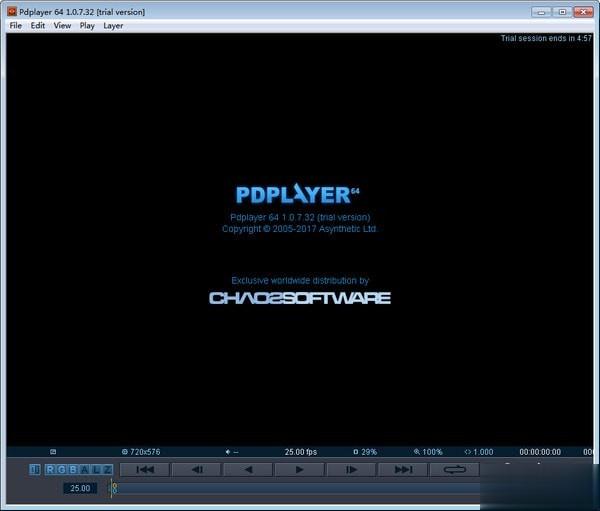Click the small icon at status bar left

point(53,452)
